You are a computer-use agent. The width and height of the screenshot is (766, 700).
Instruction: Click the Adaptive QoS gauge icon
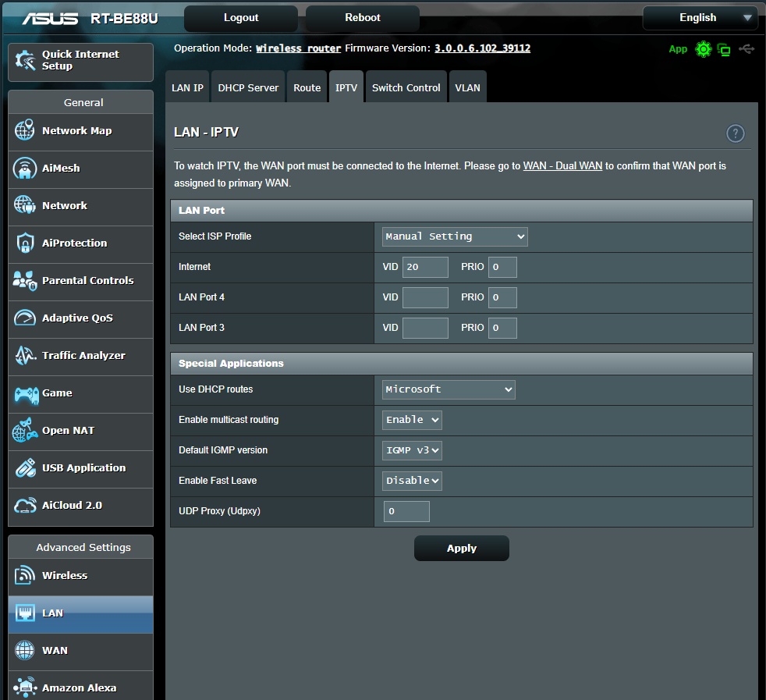pos(25,318)
